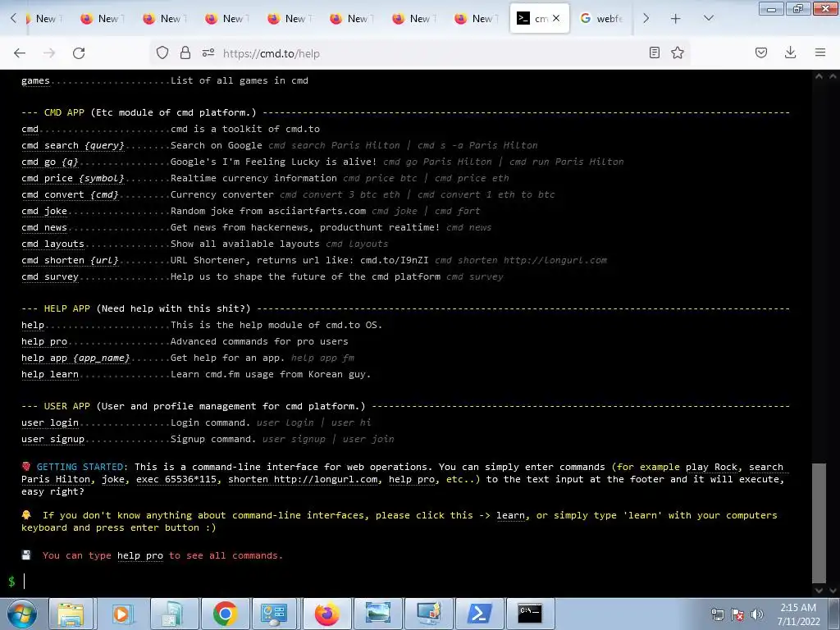Open the Windows Start menu
Screen dimensions: 840x630
point(21,614)
